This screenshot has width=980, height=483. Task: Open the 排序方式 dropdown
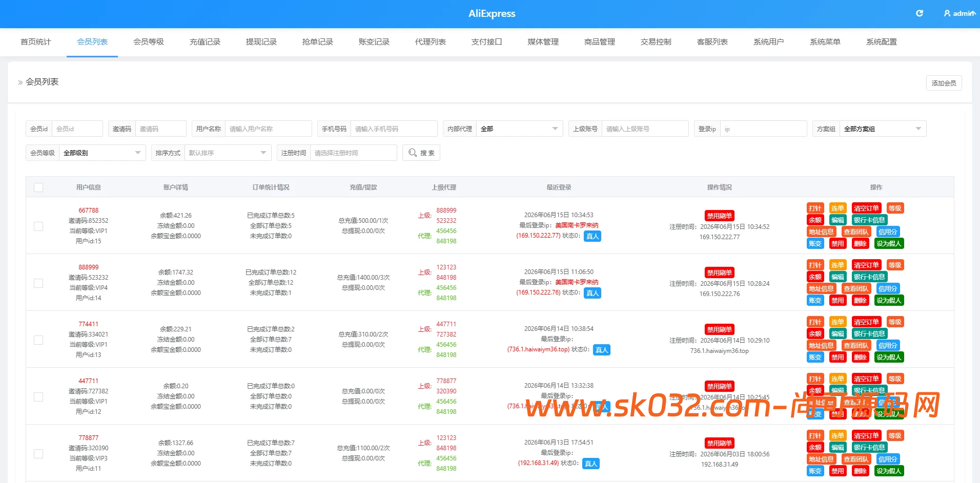point(228,153)
